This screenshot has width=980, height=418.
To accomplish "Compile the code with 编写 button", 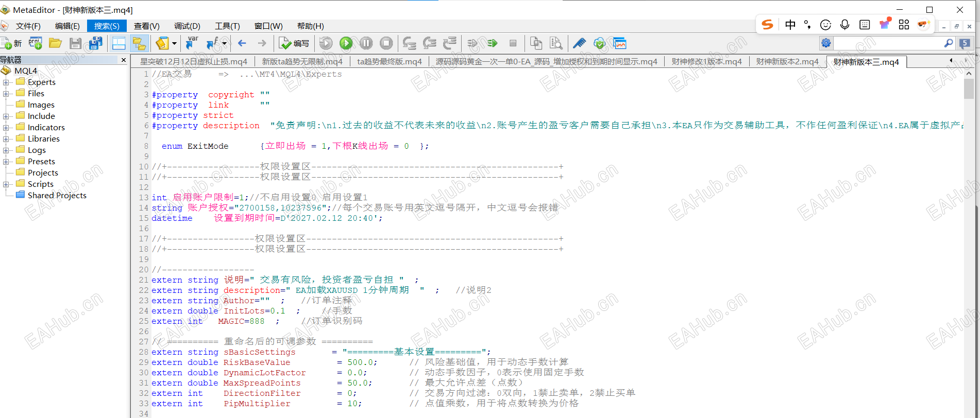I will 294,44.
